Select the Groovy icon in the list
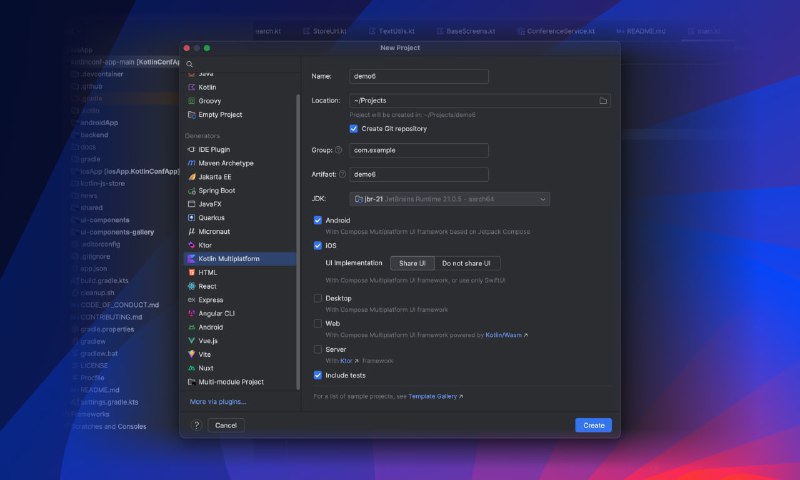800x480 pixels. coord(191,101)
